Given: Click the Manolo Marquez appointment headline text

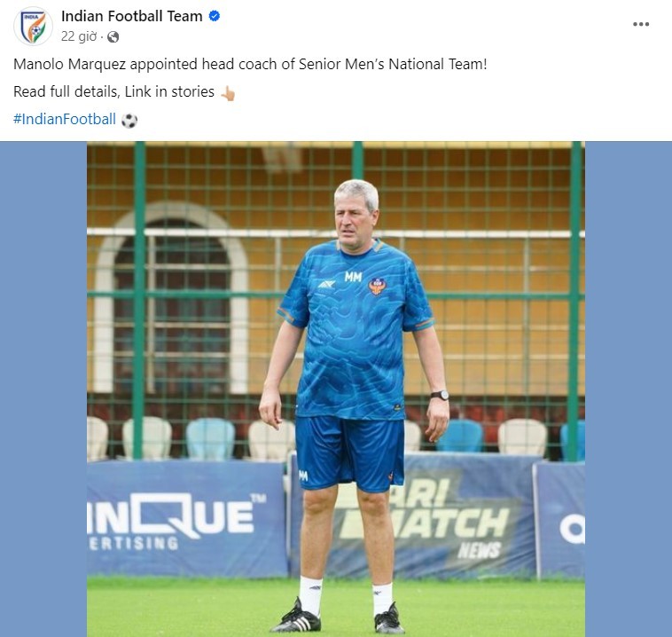Looking at the screenshot, I should point(250,65).
